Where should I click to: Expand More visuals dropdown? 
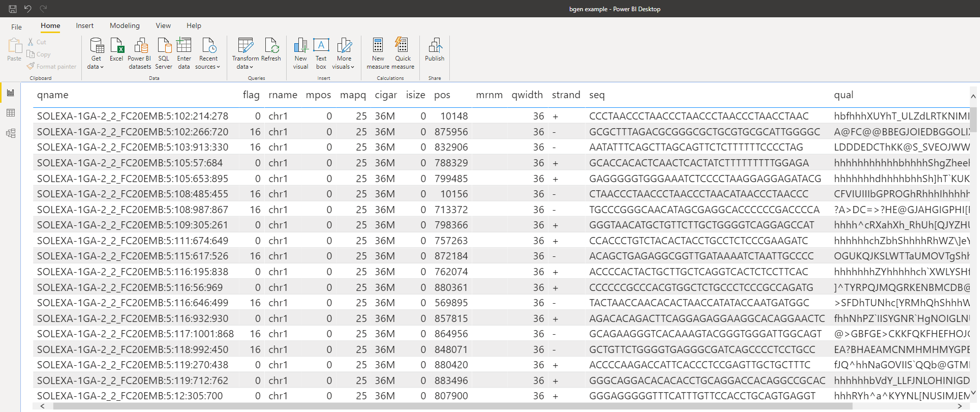[x=344, y=53]
